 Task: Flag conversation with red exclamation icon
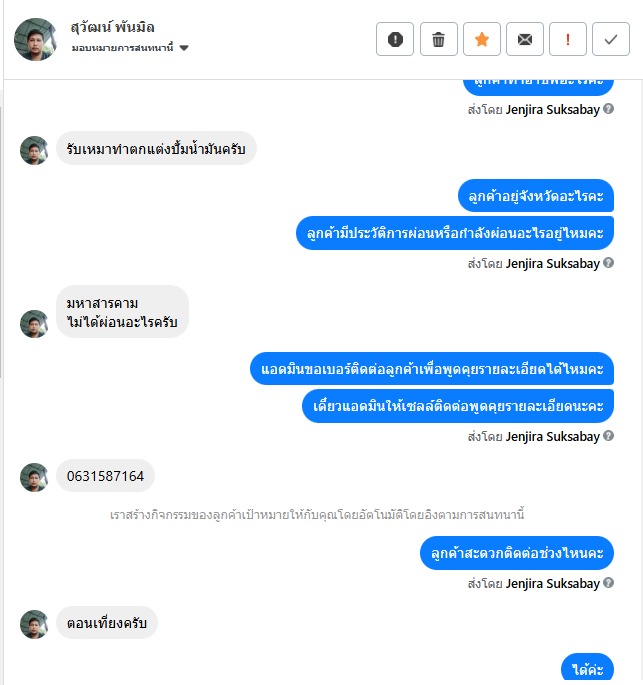pyautogui.click(x=567, y=39)
